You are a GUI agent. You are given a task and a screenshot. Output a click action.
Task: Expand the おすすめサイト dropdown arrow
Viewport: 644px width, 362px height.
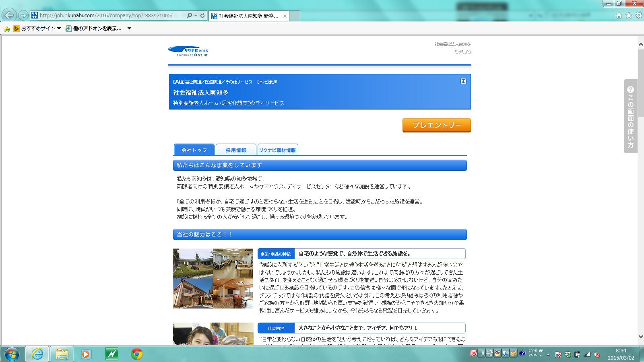pyautogui.click(x=59, y=29)
